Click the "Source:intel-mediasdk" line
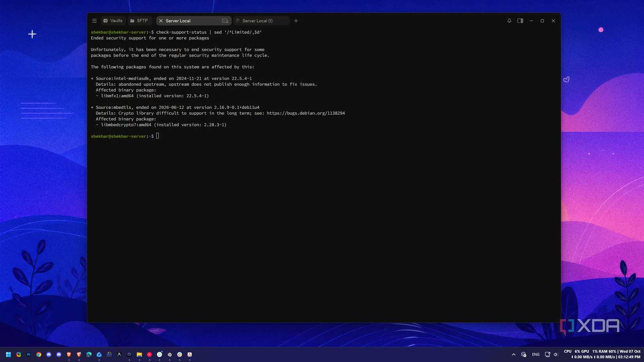Screen dimensions: 644x362 [171, 78]
